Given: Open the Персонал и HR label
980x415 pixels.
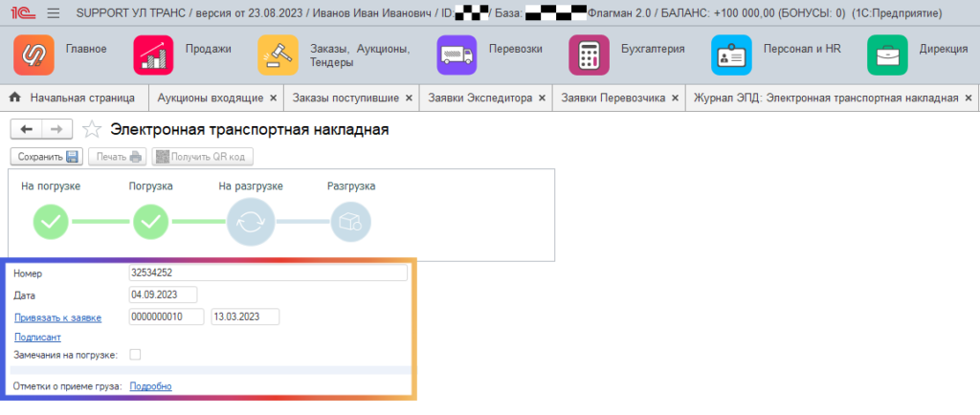Looking at the screenshot, I should click(802, 49).
